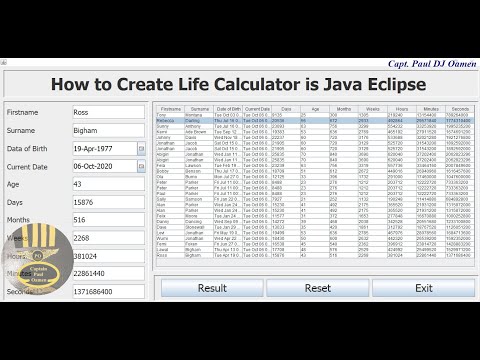
Task: Click the Hours field showing 381024
Action: coord(109,256)
